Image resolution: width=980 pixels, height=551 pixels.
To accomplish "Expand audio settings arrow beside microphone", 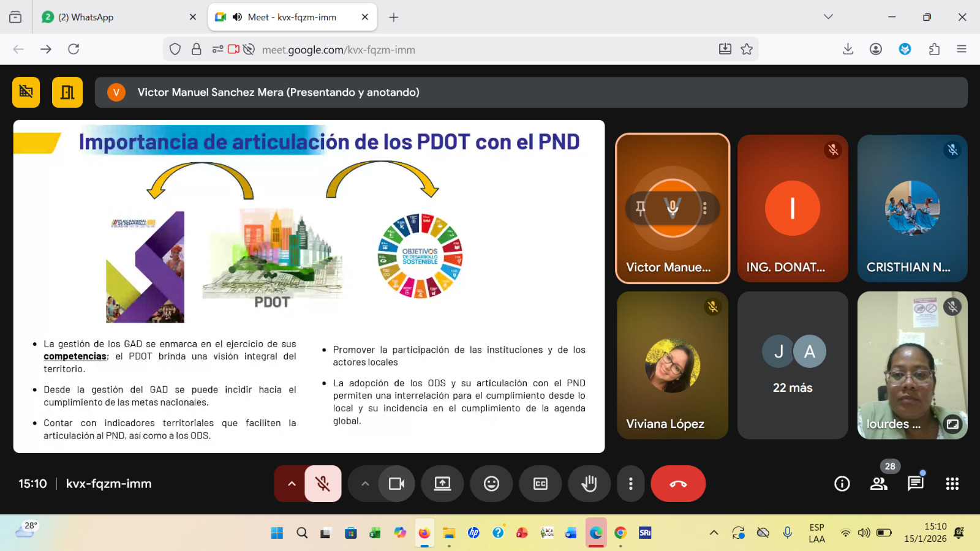I will tap(292, 484).
